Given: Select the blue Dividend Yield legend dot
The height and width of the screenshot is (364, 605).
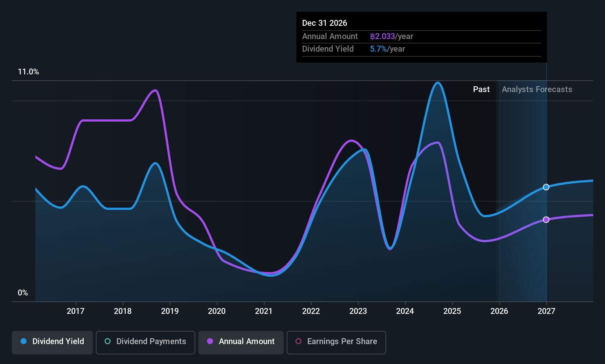Looking at the screenshot, I should 24,342.
